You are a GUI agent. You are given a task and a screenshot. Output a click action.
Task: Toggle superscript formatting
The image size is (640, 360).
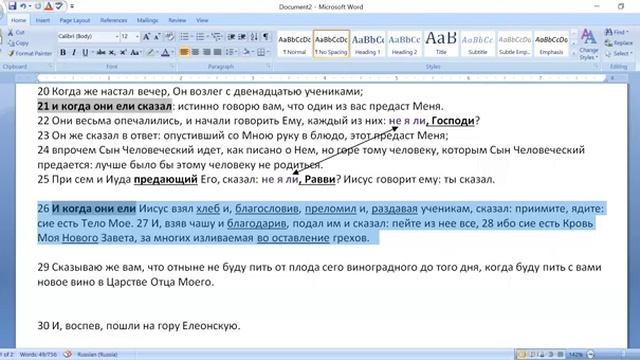coord(123,52)
